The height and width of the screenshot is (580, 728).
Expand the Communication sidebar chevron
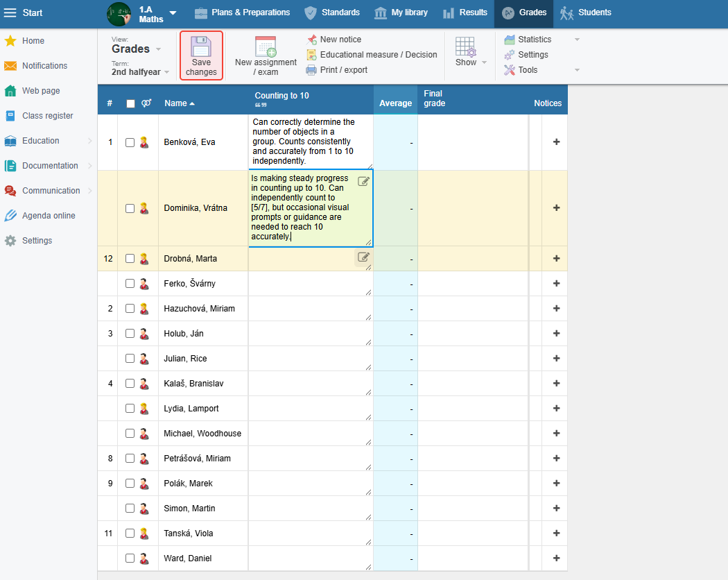click(x=90, y=191)
